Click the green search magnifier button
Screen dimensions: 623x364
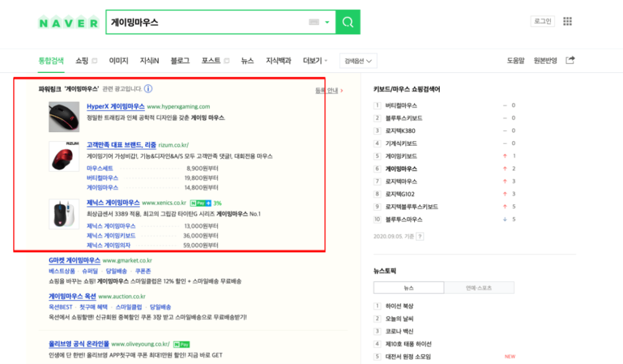click(348, 22)
